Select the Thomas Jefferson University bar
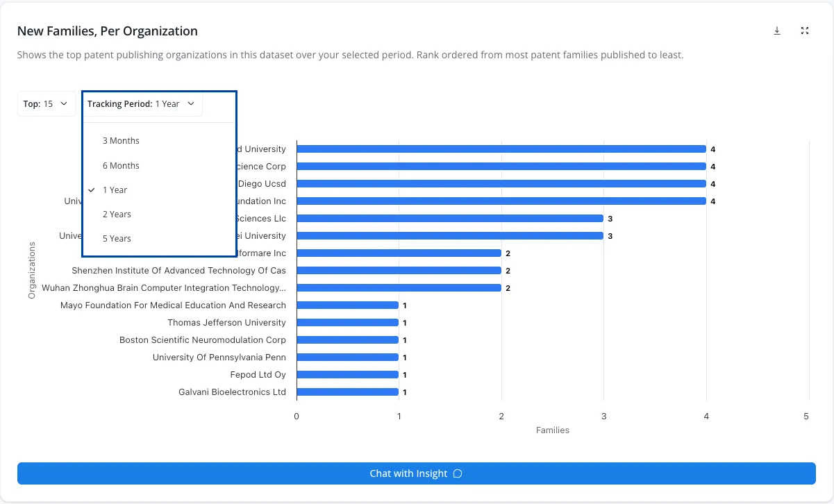This screenshot has height=504, width=834. [x=347, y=323]
